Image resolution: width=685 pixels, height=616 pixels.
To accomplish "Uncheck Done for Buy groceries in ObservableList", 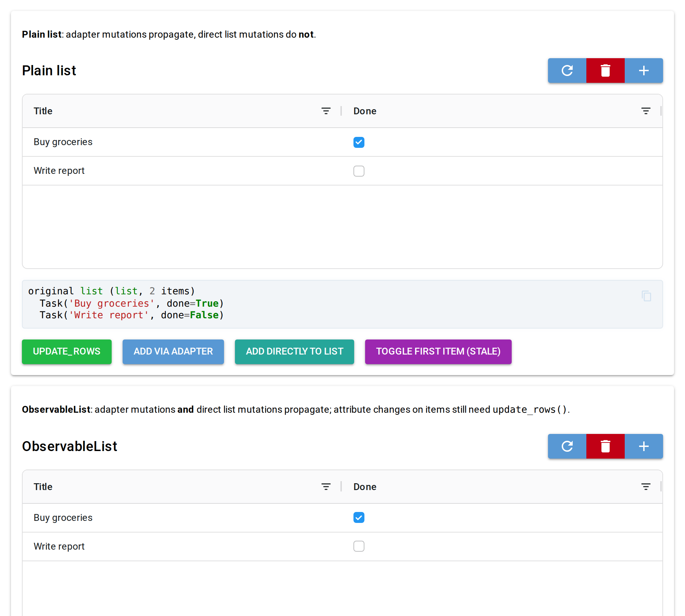I will [359, 517].
